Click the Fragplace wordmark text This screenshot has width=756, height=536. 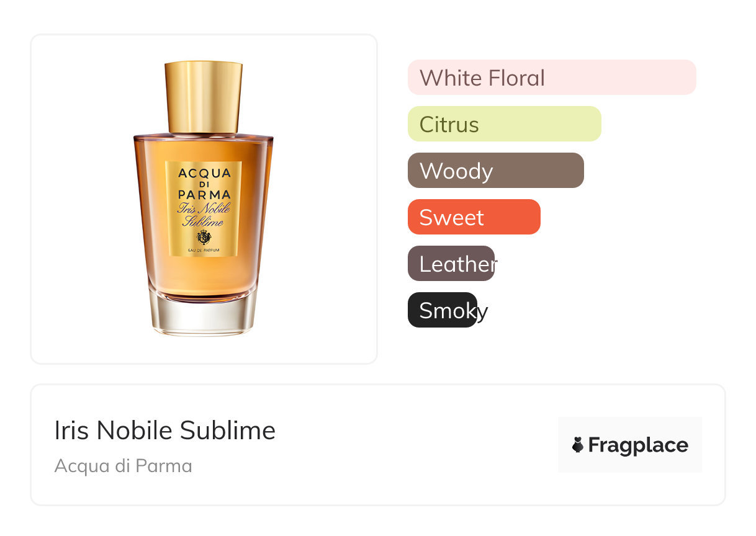point(638,445)
